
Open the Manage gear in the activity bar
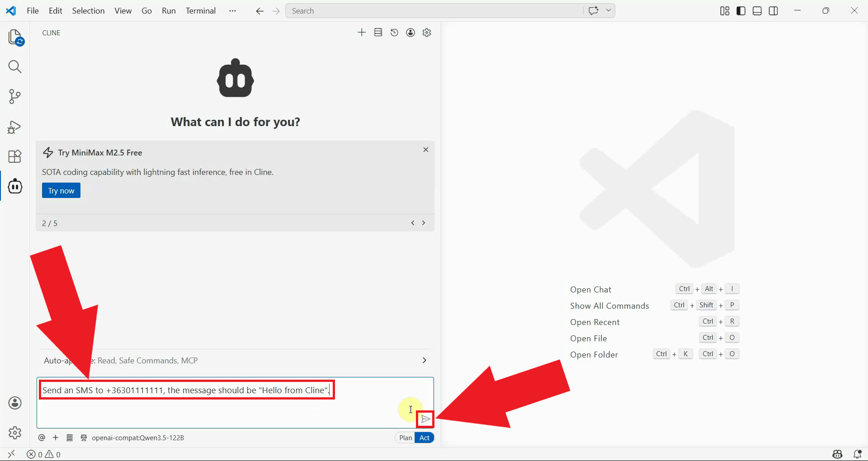pos(15,433)
